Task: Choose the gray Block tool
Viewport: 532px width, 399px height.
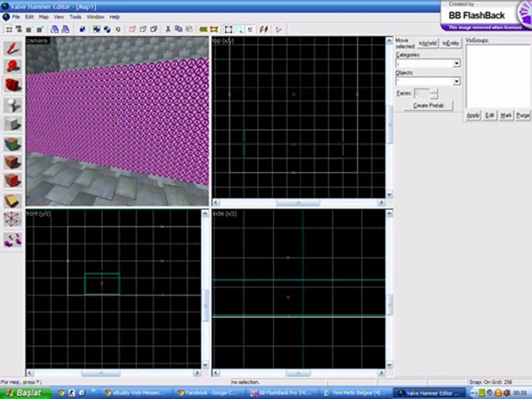Action: click(x=13, y=124)
